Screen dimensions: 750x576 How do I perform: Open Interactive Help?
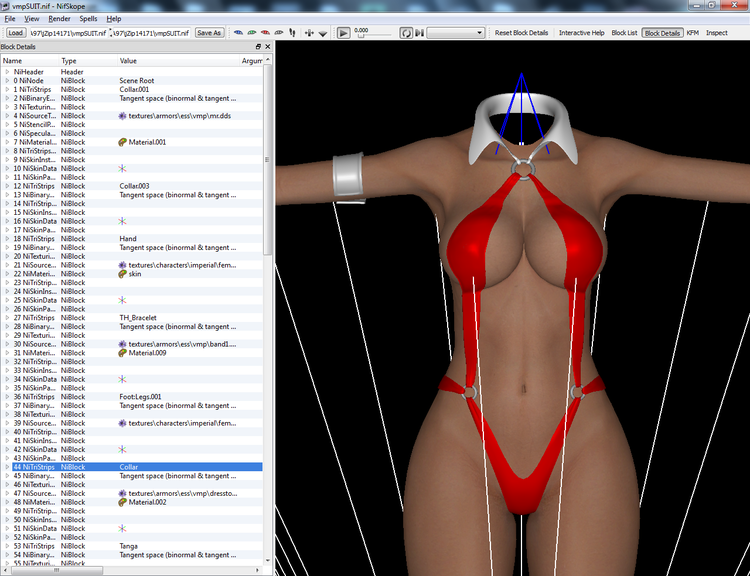(x=582, y=33)
